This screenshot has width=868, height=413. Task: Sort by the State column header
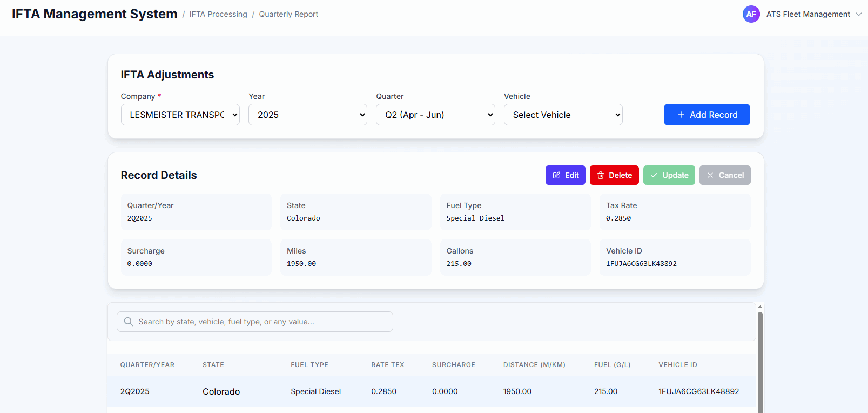click(x=213, y=365)
